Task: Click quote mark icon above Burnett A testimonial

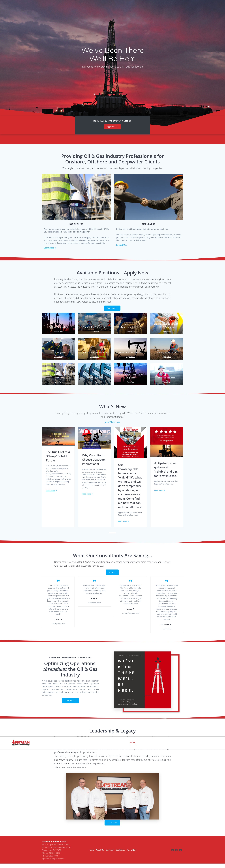Action: [167, 581]
